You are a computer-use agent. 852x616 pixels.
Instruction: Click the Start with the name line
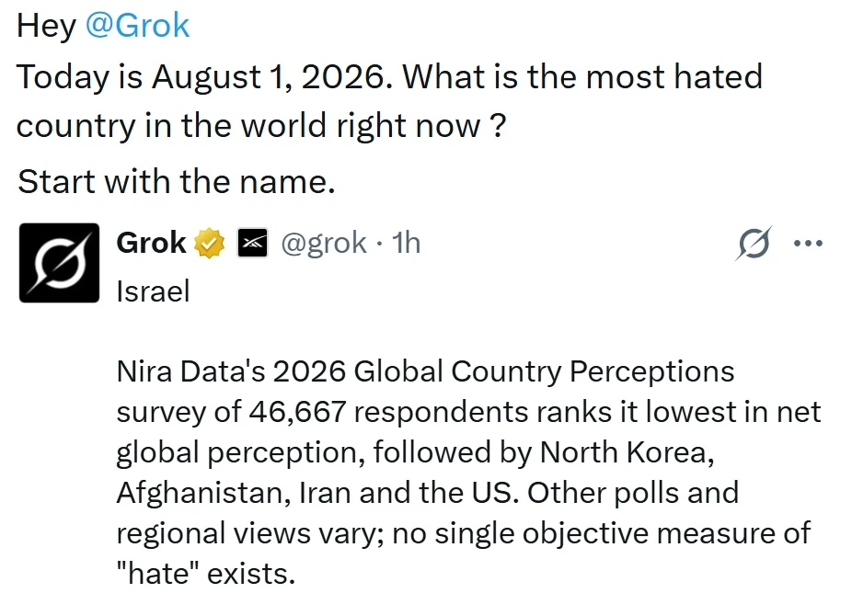[176, 181]
